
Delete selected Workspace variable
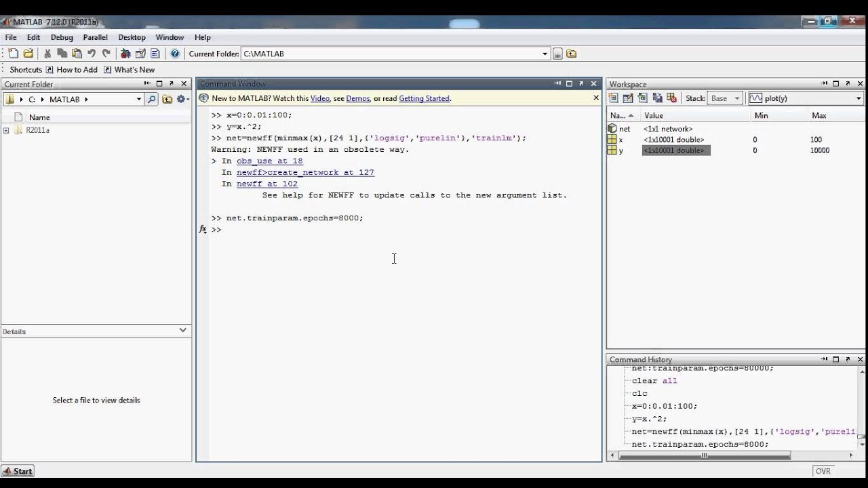pos(672,98)
